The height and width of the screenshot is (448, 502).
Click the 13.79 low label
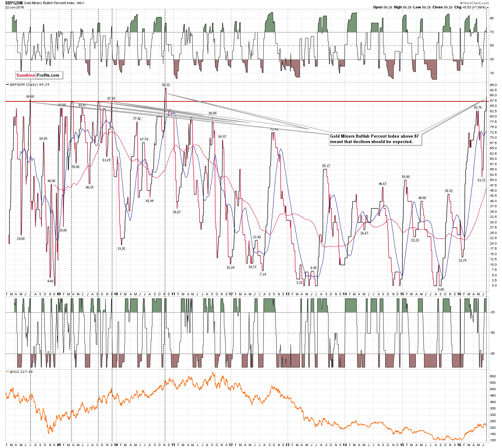point(463,261)
